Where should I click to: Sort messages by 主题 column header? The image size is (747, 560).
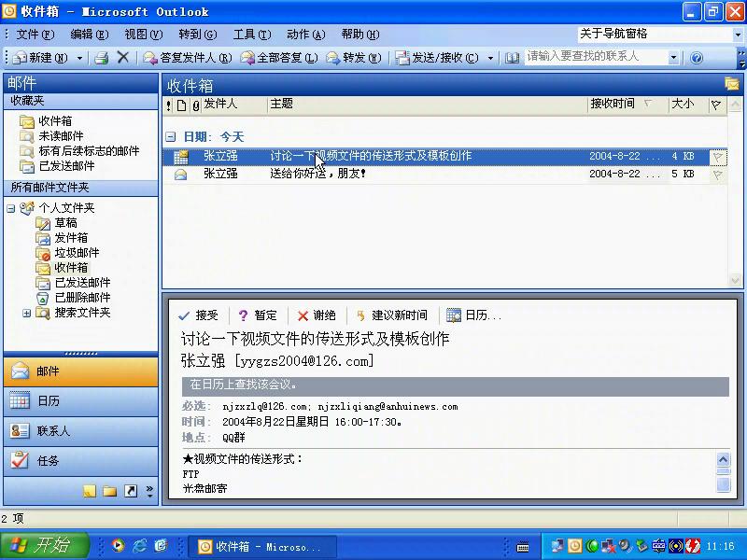427,105
